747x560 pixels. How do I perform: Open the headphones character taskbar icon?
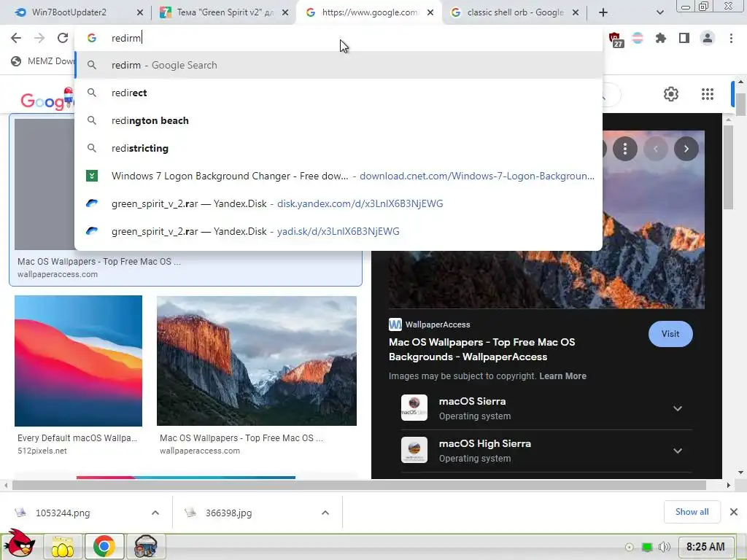[x=145, y=546]
